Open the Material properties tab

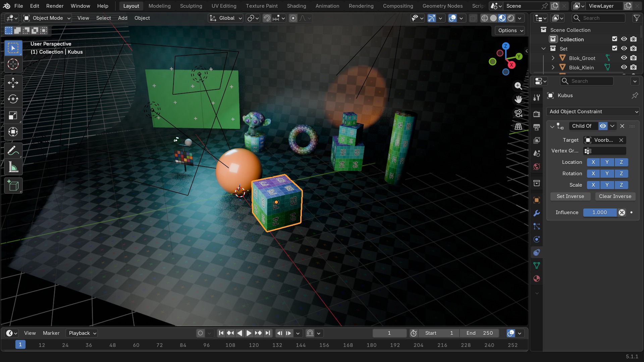point(537,279)
